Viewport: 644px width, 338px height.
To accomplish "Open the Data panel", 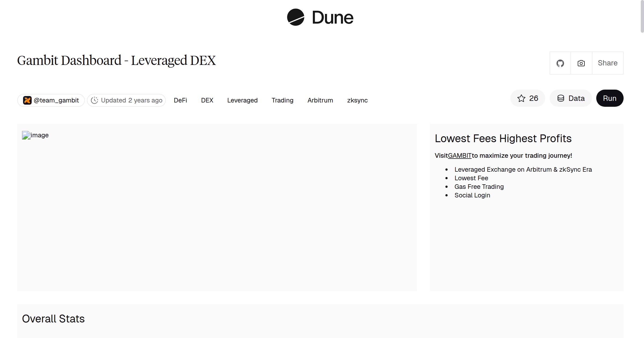I will [x=570, y=98].
